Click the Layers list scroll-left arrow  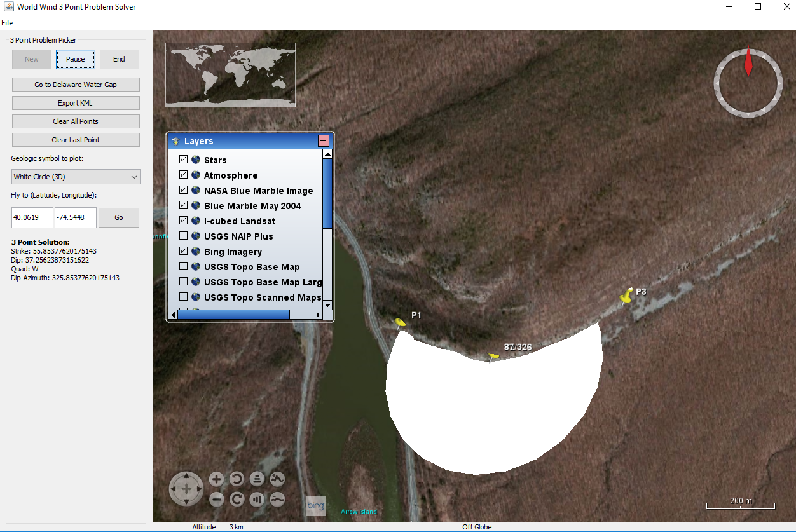coord(173,315)
